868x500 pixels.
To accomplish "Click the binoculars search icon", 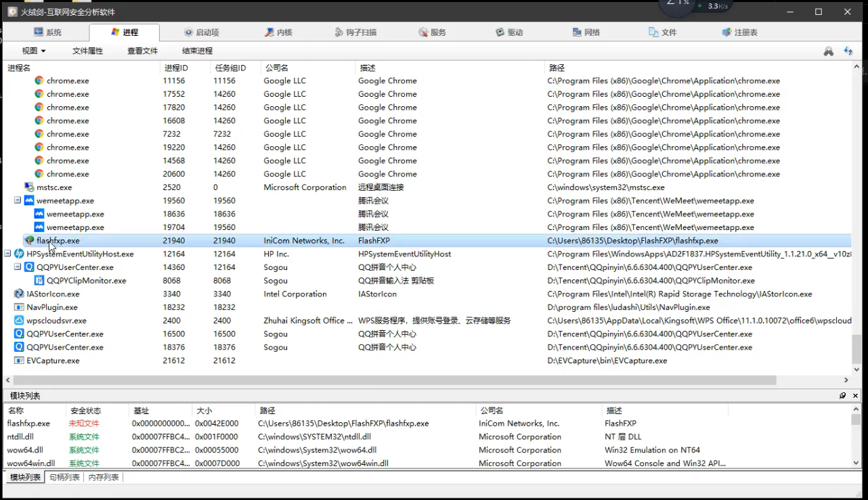I will pos(828,51).
